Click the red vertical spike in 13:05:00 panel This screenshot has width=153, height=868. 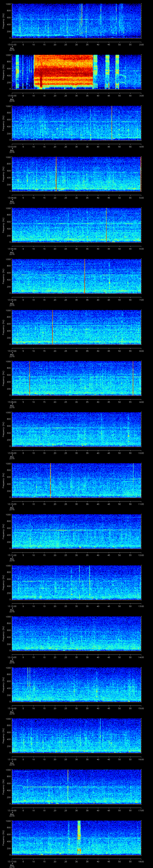[x=106, y=225]
